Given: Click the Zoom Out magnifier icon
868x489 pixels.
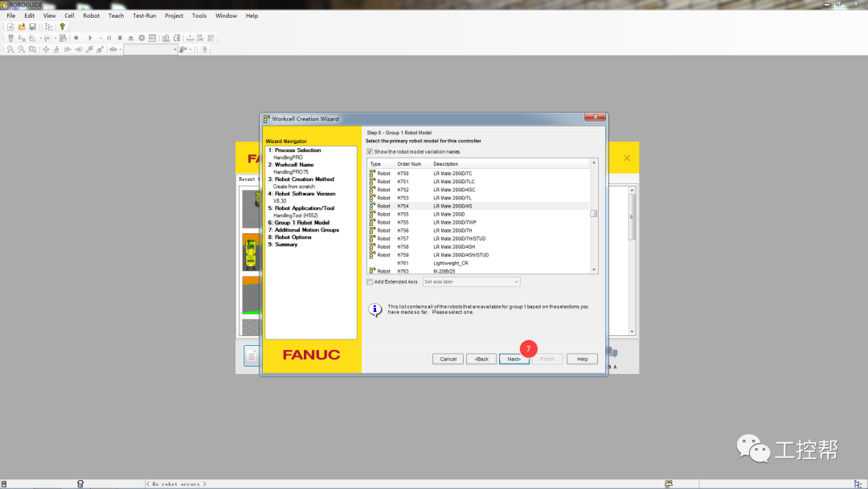Looking at the screenshot, I should [x=22, y=49].
